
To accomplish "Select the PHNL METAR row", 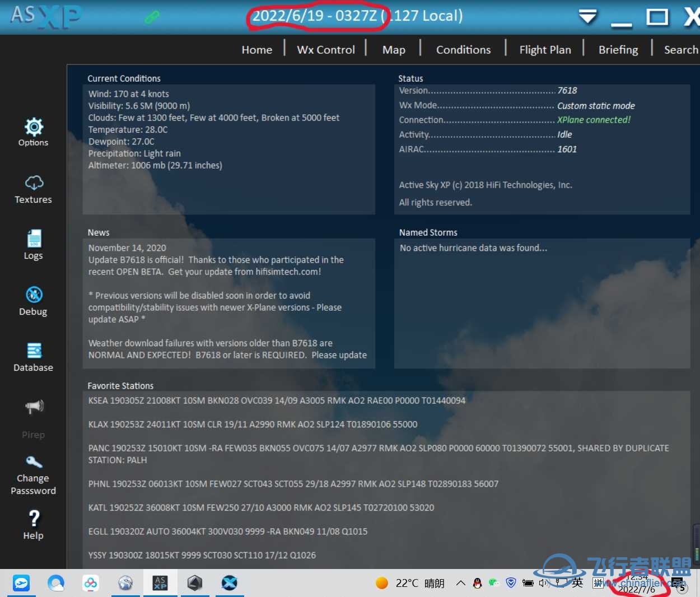I will point(293,484).
